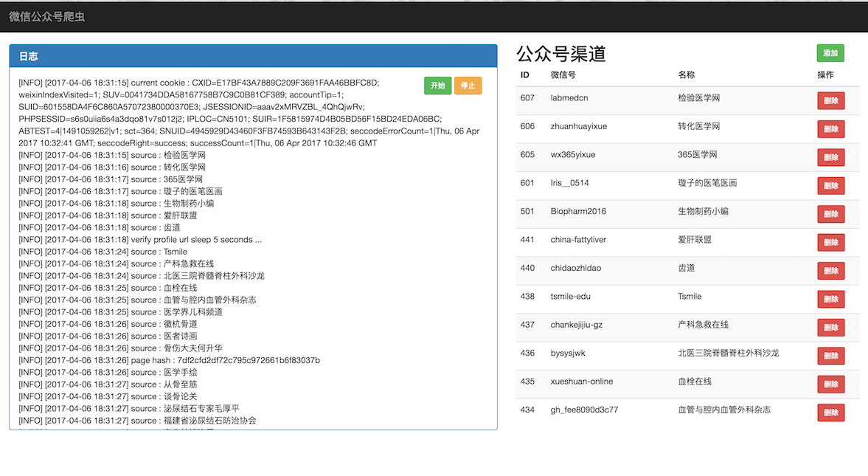This screenshot has width=868, height=476.
Task: Start the crawler with 开始 button
Action: [x=438, y=86]
